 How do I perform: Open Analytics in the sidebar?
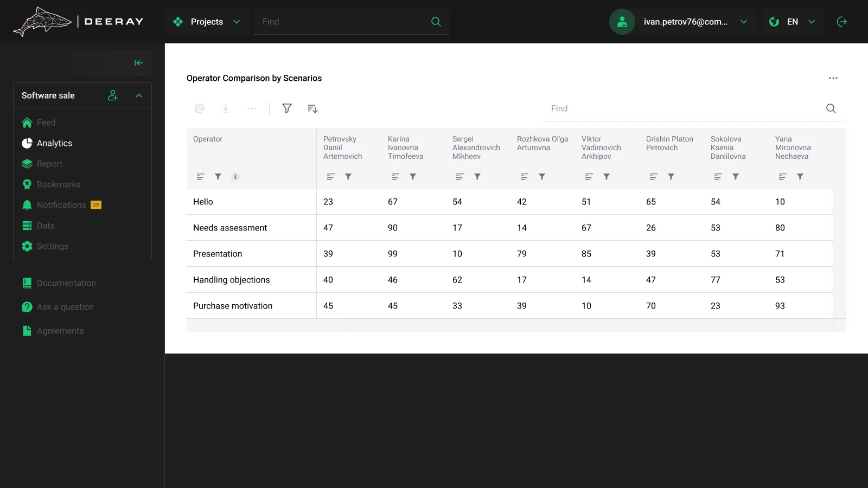click(54, 143)
